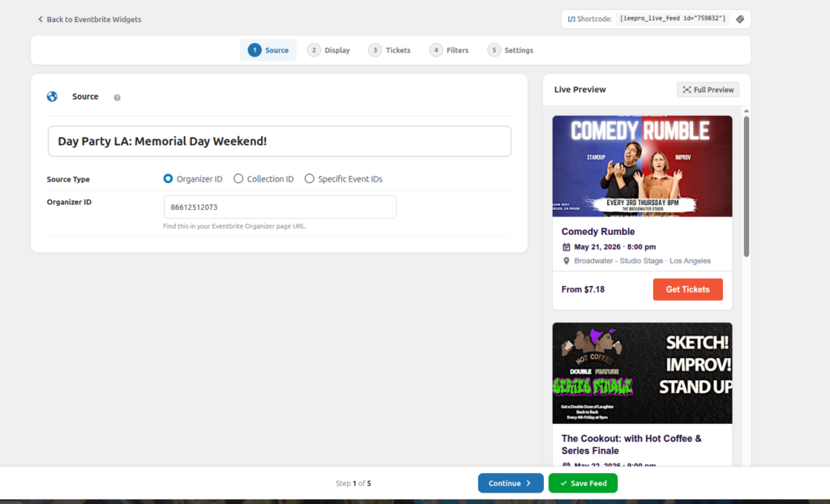Switch to the Filters step
Image resolution: width=830 pixels, height=504 pixels.
(449, 50)
